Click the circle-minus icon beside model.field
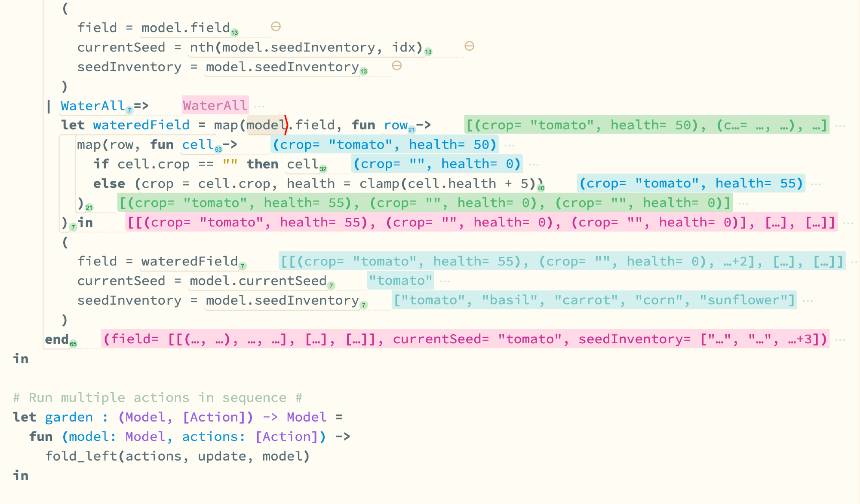 coord(276,27)
